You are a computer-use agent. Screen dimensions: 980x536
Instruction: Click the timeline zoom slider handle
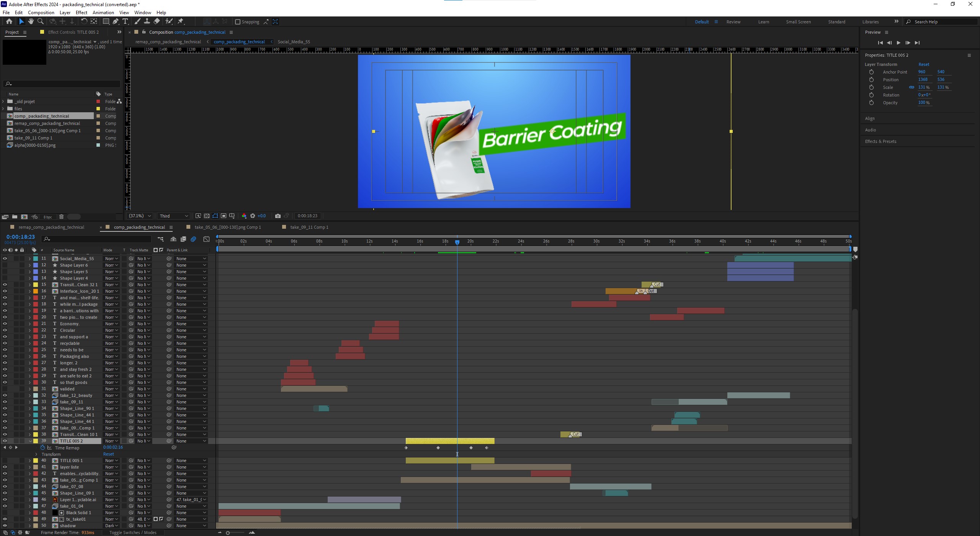pyautogui.click(x=228, y=533)
